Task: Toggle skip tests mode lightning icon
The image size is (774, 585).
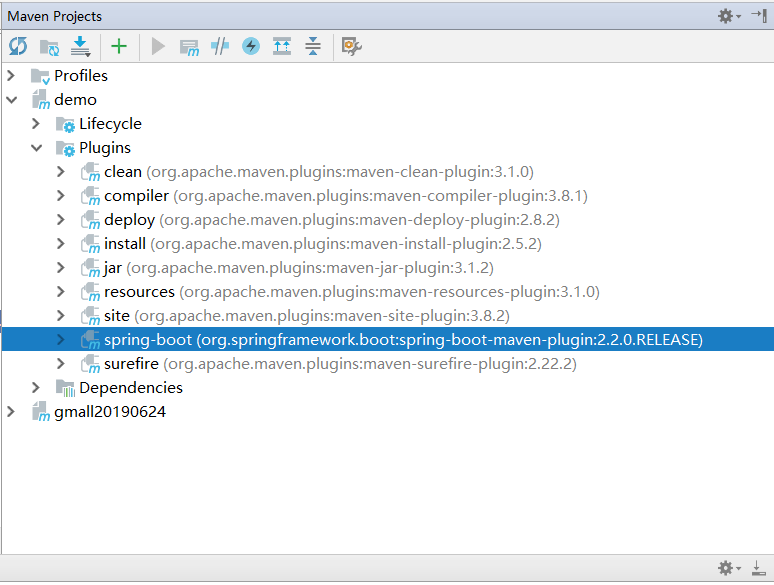Action: point(251,46)
